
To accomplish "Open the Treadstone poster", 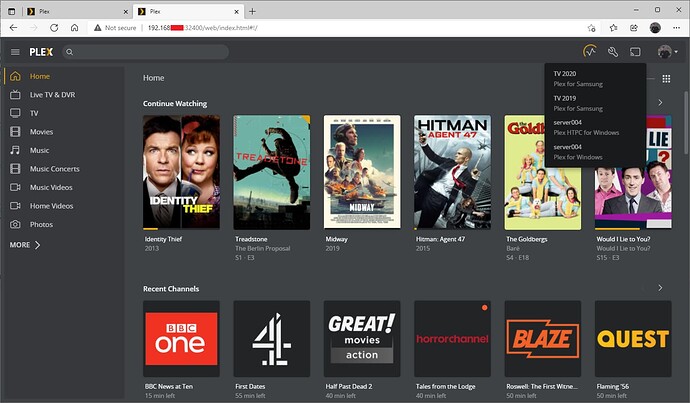I will pos(272,172).
